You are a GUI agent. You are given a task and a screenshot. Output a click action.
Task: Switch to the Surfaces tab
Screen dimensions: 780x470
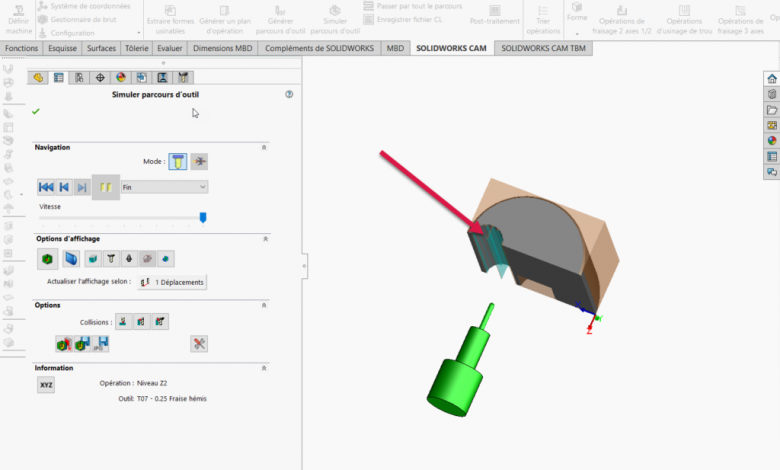point(101,48)
